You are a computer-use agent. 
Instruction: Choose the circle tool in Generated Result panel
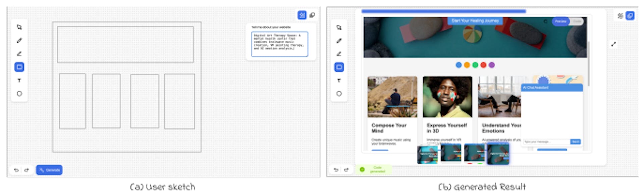pos(339,94)
